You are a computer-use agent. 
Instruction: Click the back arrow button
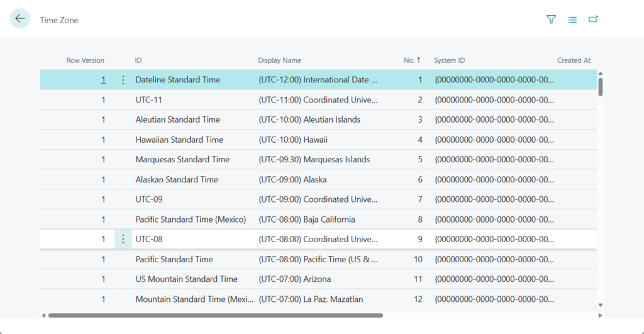[x=20, y=19]
